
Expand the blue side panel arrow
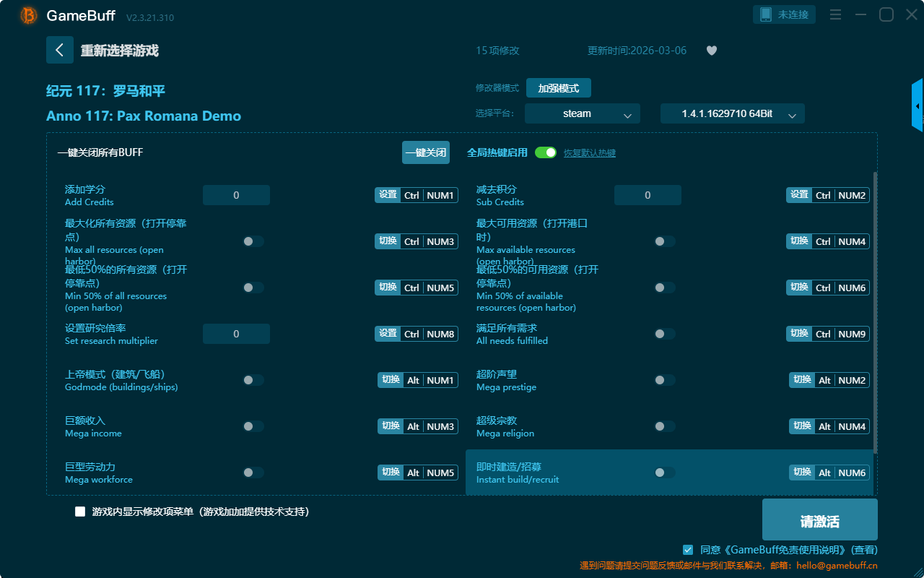tap(918, 106)
